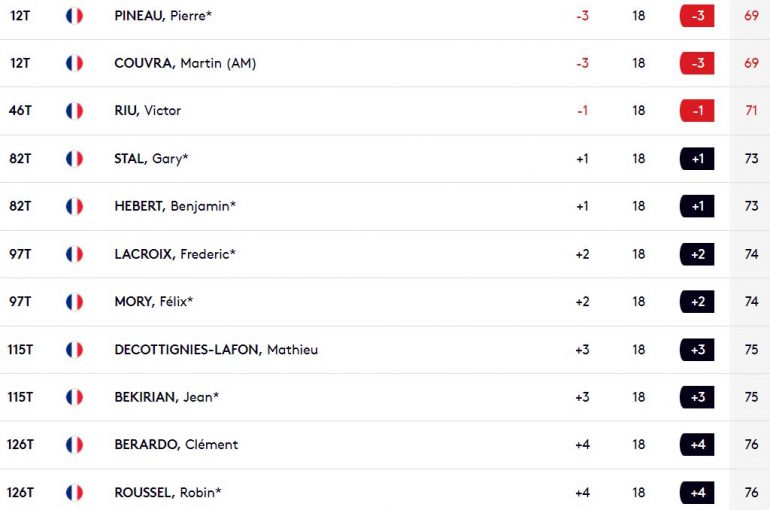Click the flag next to DECOTTIGNIES-LAFON, Mathieu
770x510 pixels.
coord(74,349)
